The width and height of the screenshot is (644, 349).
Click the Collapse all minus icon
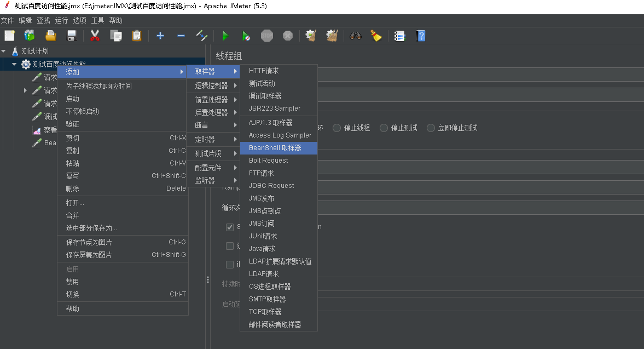[x=181, y=36]
